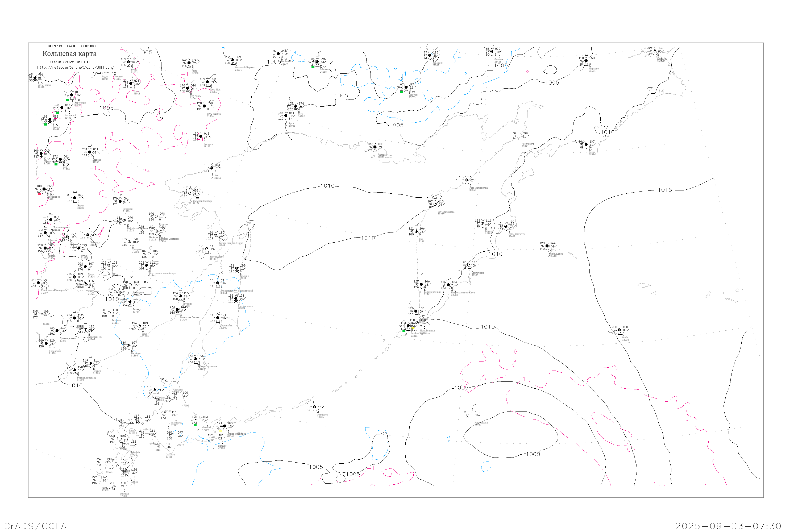Screen dimensions: 798x532
Task: Click the Петропавловск-Камч station label
Action: click(463, 292)
